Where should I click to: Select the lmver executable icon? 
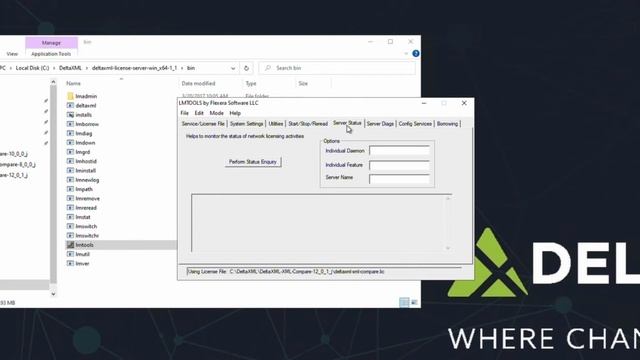(70, 264)
